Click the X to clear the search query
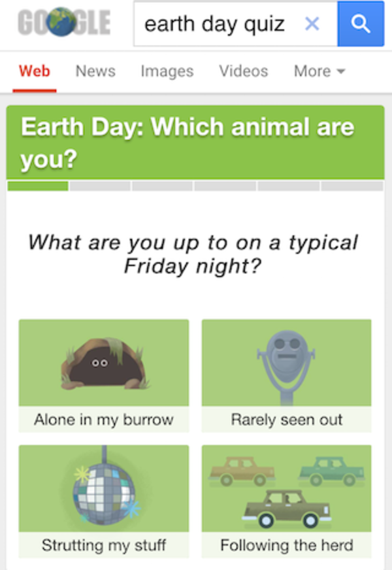The image size is (392, 570). click(x=312, y=24)
